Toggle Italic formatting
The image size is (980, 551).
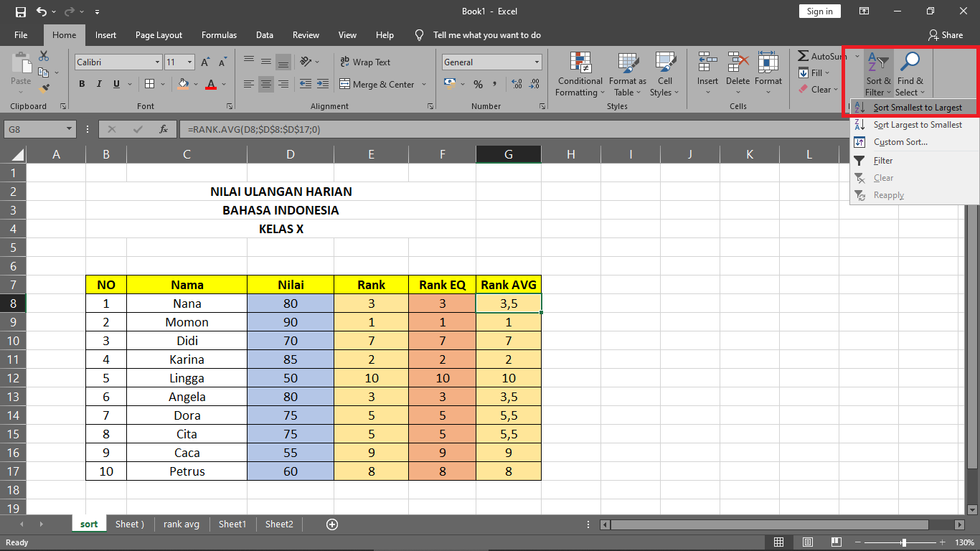[x=99, y=84]
